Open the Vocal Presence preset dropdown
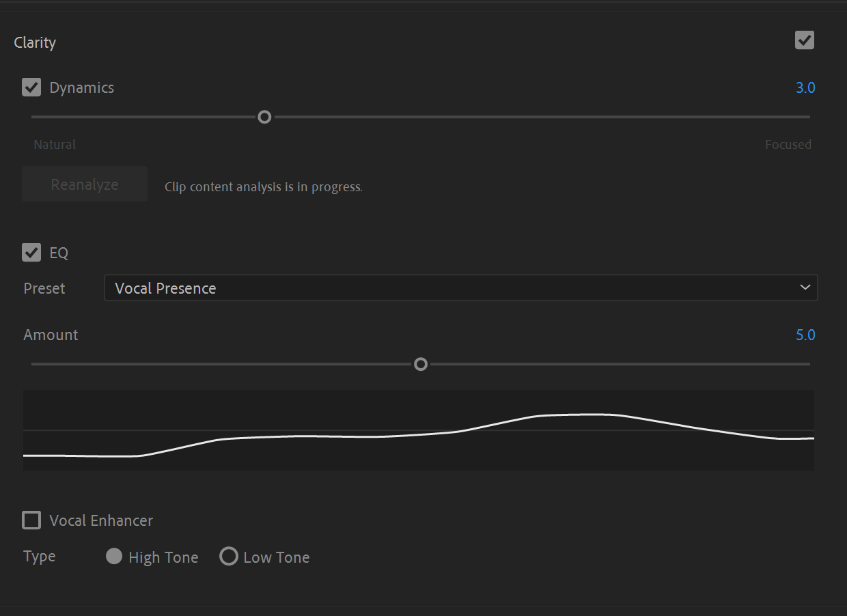Viewport: 847px width, 616px height. pyautogui.click(x=460, y=288)
